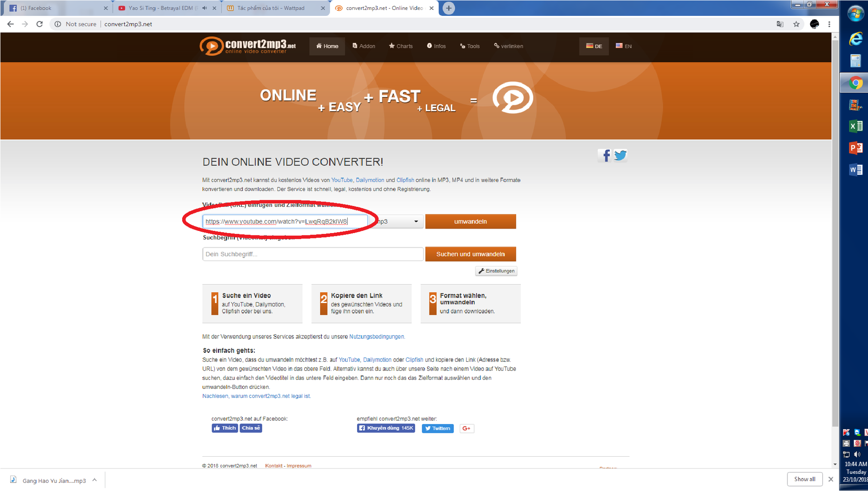This screenshot has width=868, height=491.
Task: Open Calculator from taskbar
Action: 855,61
